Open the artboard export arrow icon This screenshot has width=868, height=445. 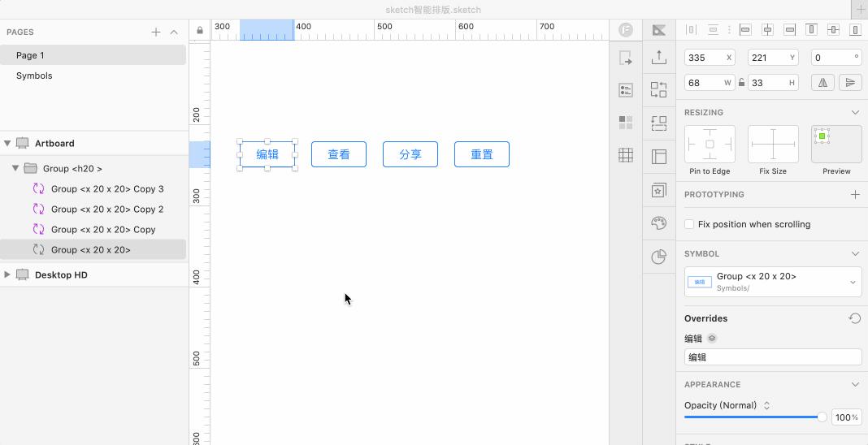626,58
